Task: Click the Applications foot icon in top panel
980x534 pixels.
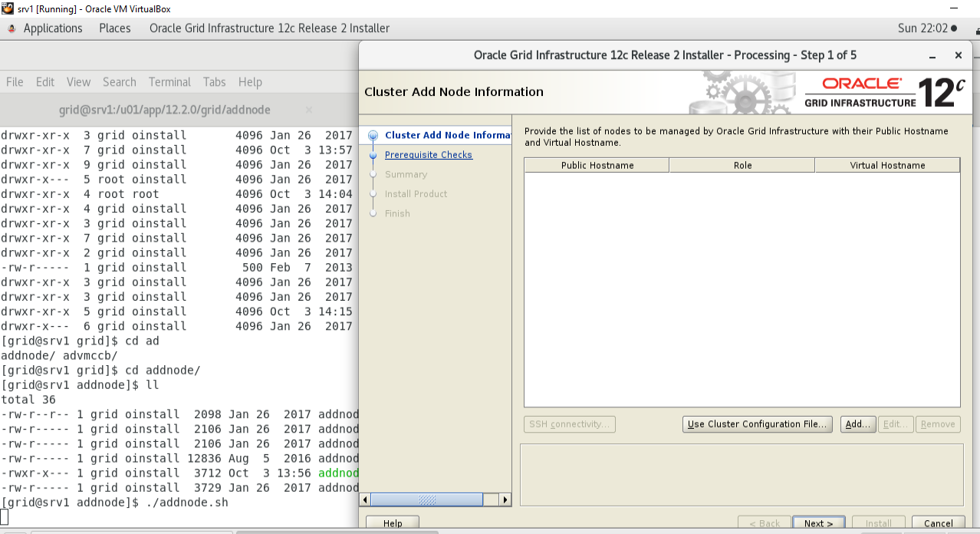Action: pos(12,28)
